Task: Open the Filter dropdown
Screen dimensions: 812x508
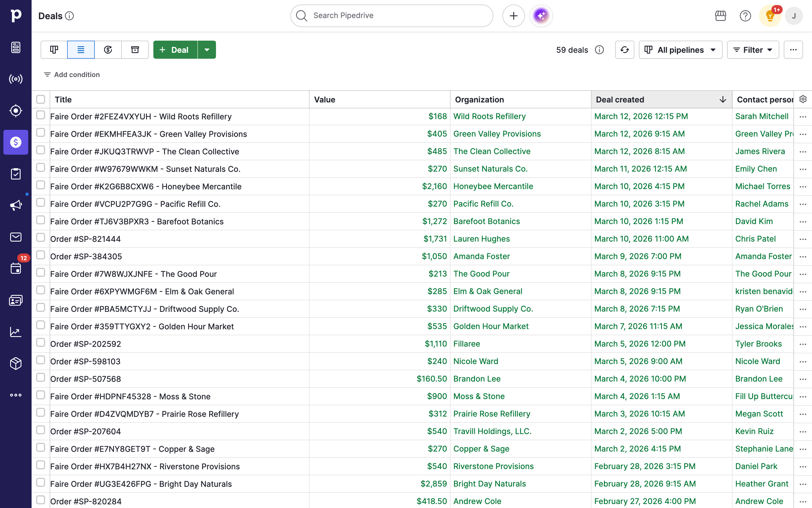Action: pyautogui.click(x=753, y=50)
